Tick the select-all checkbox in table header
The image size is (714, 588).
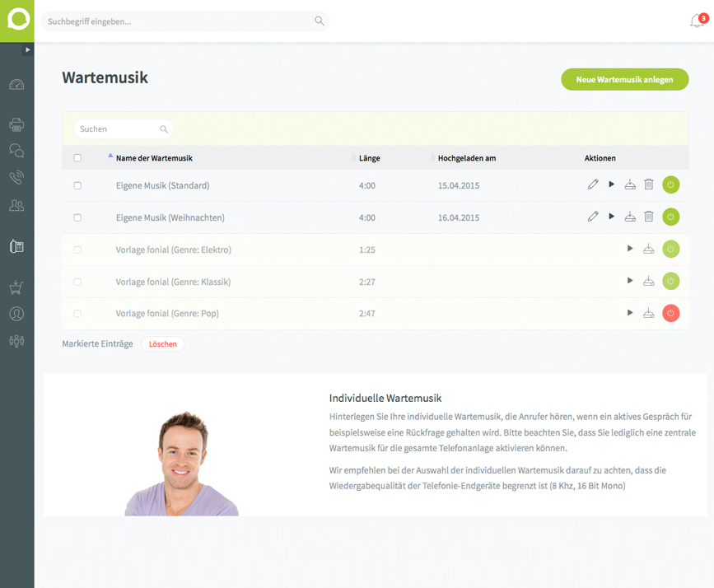(77, 158)
